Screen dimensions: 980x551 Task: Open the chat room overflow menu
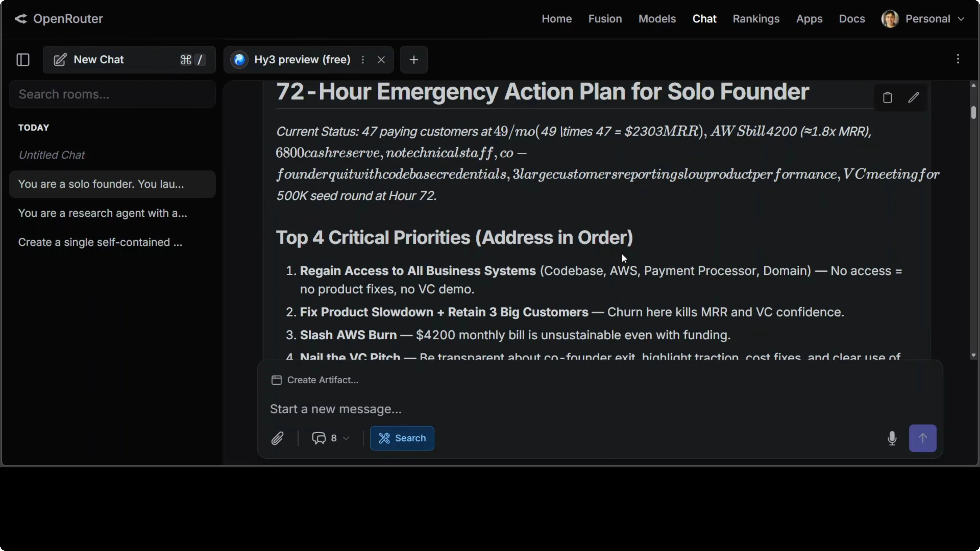tap(958, 59)
